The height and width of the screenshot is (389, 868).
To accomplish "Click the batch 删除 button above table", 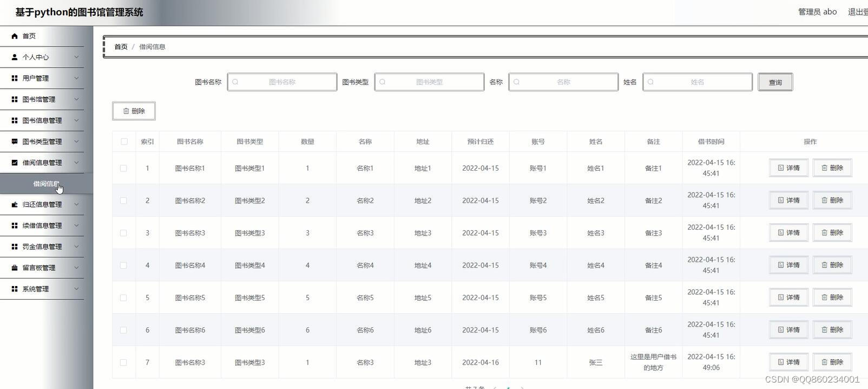I will click(x=134, y=111).
